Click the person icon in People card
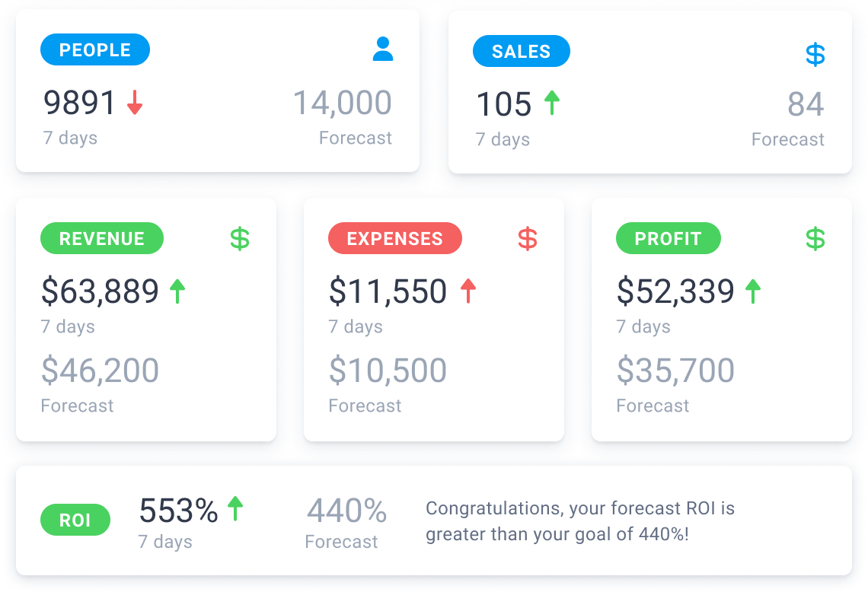 coord(382,49)
